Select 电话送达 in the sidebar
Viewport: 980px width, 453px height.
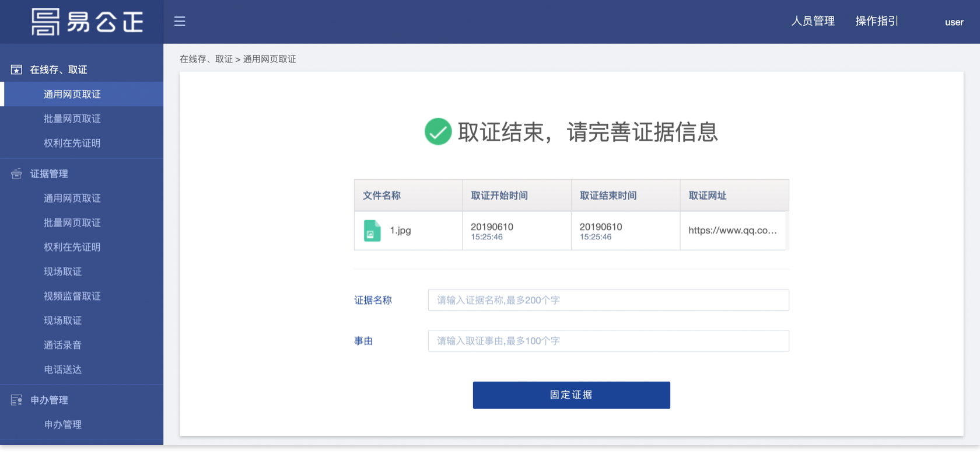click(62, 370)
